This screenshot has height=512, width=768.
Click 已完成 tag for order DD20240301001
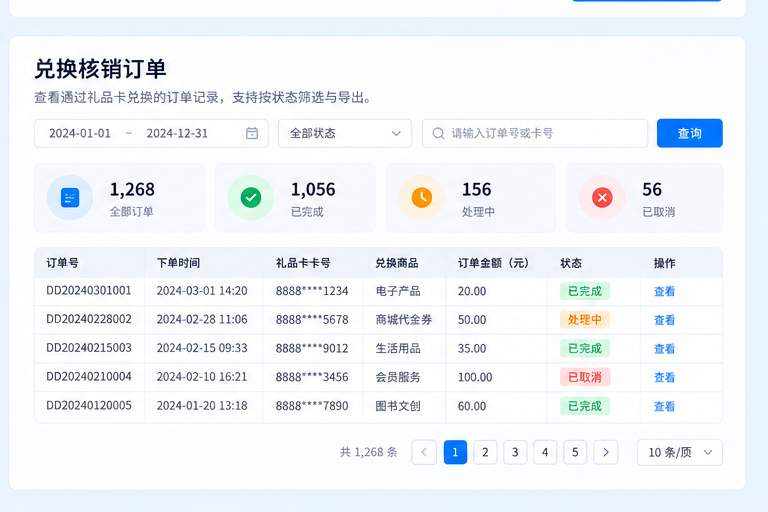[585, 291]
